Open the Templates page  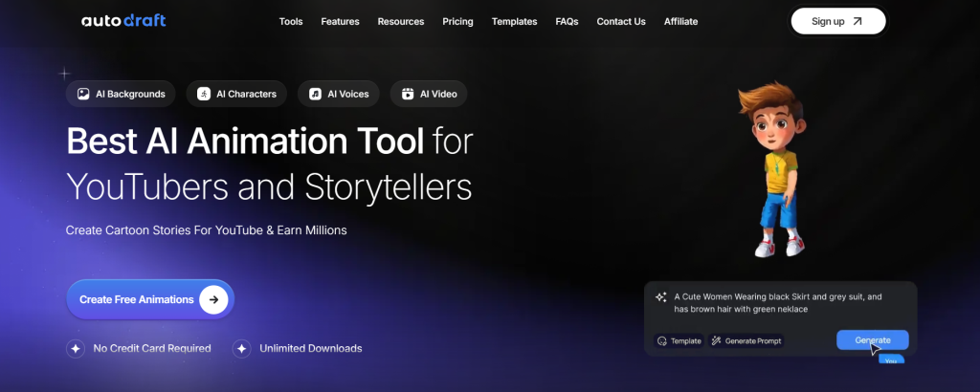[x=514, y=21]
